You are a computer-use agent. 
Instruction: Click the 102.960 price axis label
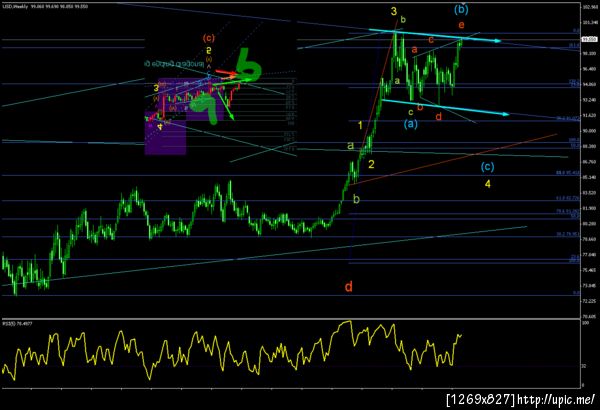point(589,7)
